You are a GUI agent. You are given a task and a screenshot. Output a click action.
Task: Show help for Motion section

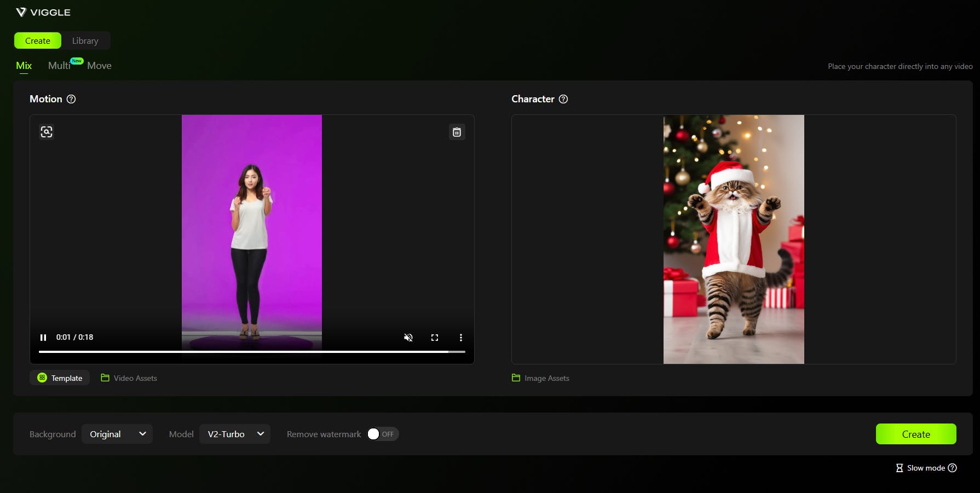(x=71, y=99)
